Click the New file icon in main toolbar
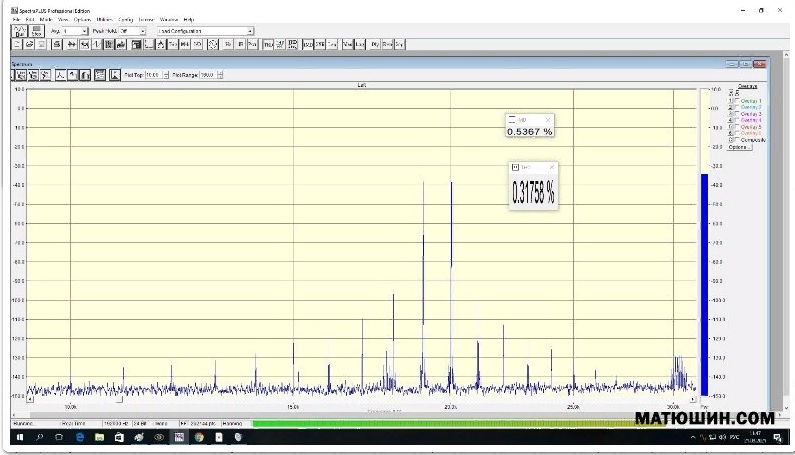Screen dimensions: 795x455 [x=17, y=45]
